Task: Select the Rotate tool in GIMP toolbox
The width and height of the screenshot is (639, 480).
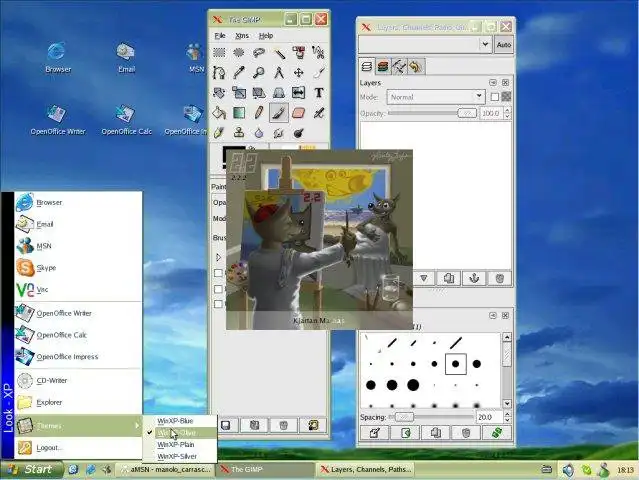Action: (x=219, y=92)
